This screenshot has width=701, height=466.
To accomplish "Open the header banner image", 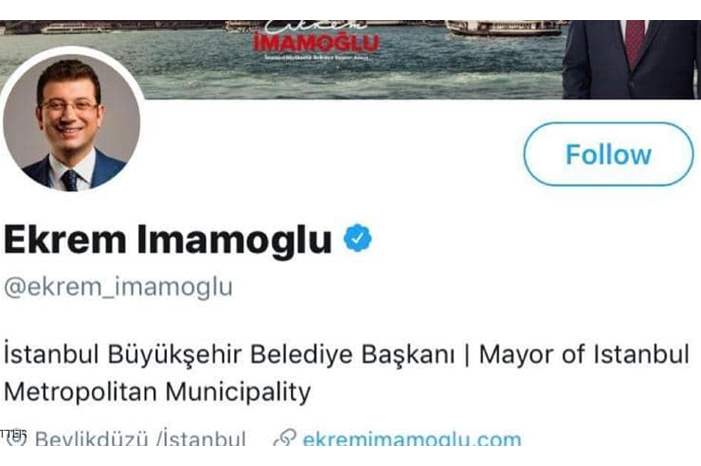I will click(x=350, y=59).
